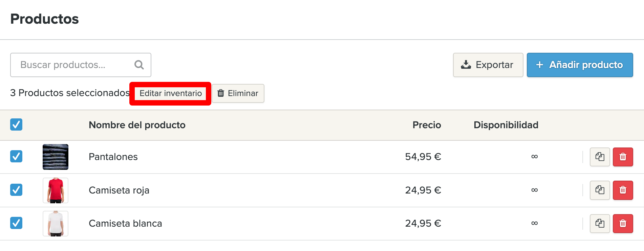
Task: Click the search magnifier icon
Action: coord(139,65)
